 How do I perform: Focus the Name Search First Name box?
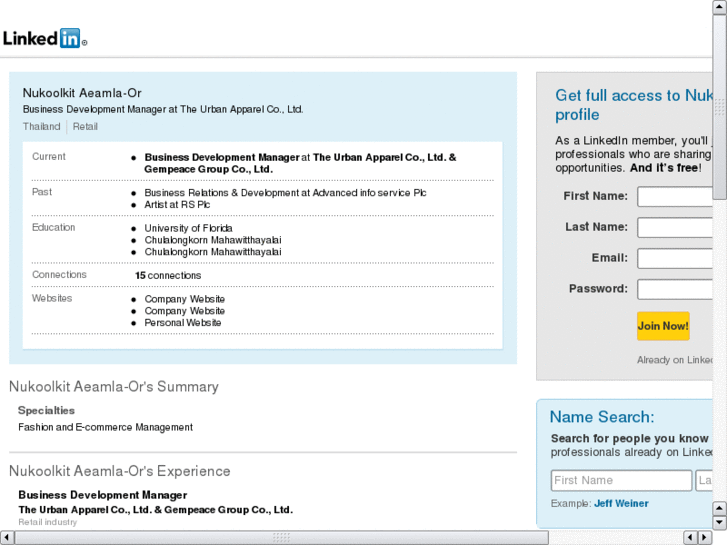point(621,481)
